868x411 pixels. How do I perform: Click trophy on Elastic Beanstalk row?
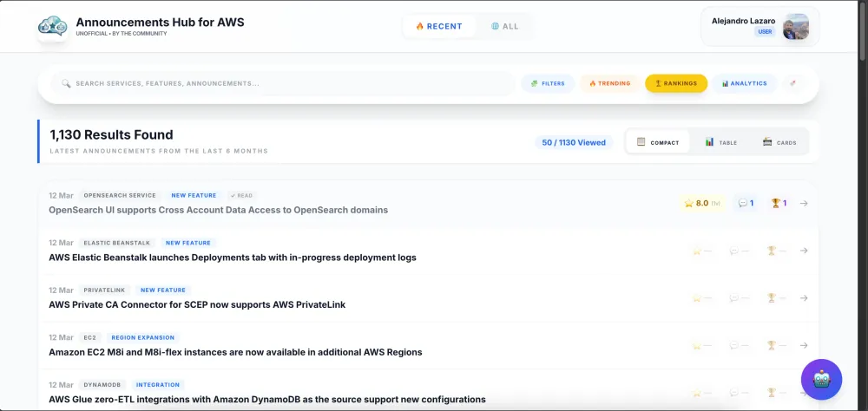pyautogui.click(x=776, y=251)
